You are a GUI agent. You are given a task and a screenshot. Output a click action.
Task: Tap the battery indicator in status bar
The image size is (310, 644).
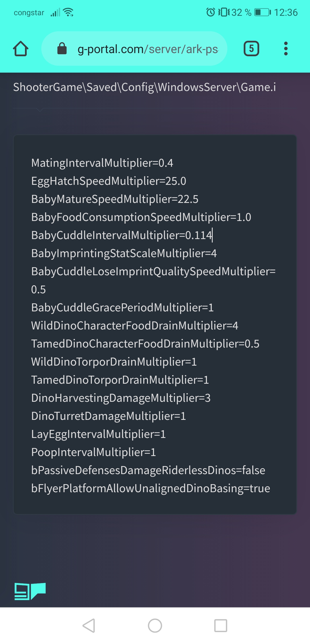pyautogui.click(x=262, y=12)
